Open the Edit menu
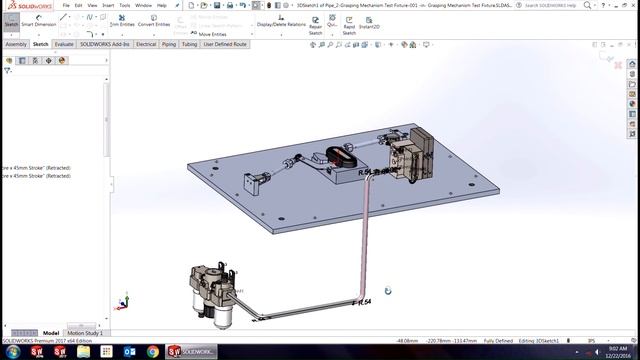The height and width of the screenshot is (360, 640). [78, 5]
